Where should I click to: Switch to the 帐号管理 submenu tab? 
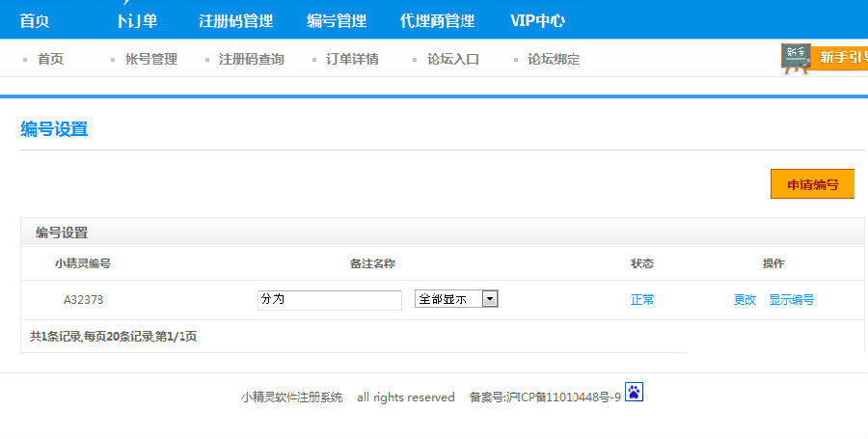(151, 59)
